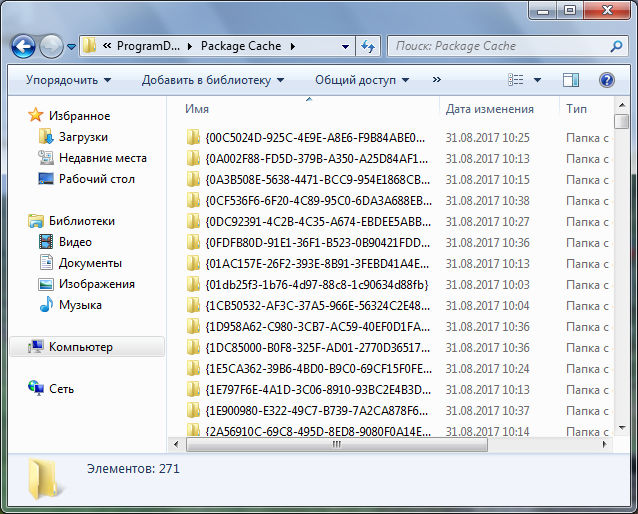Show hidden breadcrumb levels via double chevron
638x514 pixels.
(x=107, y=46)
